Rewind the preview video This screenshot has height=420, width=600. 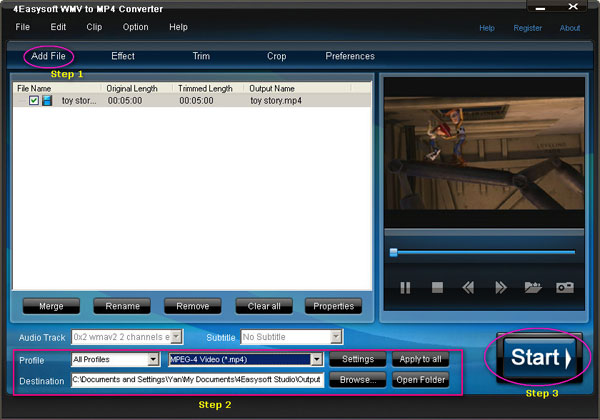point(468,287)
